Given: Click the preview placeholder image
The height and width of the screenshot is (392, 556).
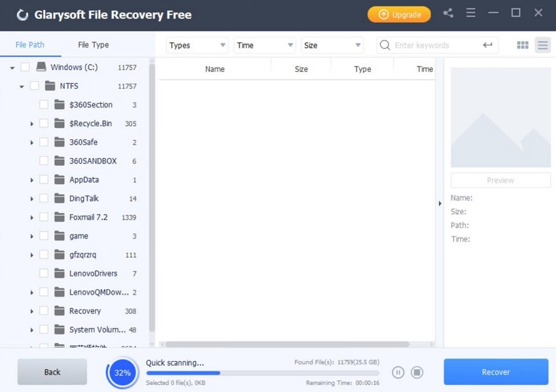Looking at the screenshot, I should tap(500, 117).
